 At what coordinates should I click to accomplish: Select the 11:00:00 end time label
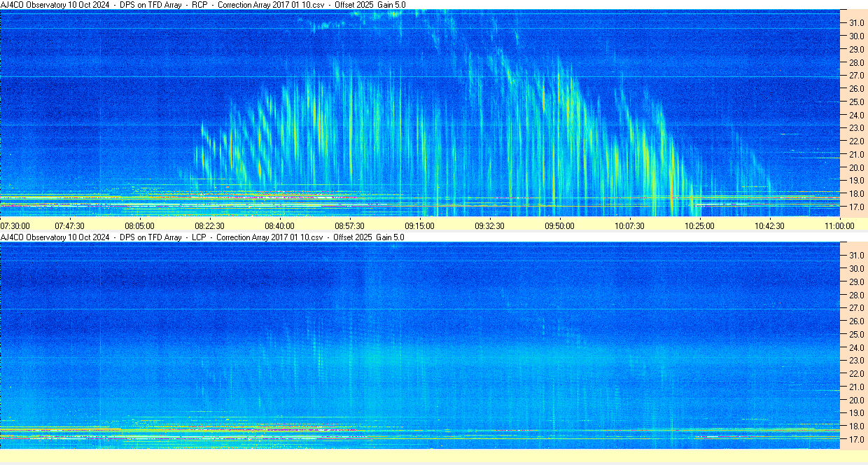coord(839,226)
